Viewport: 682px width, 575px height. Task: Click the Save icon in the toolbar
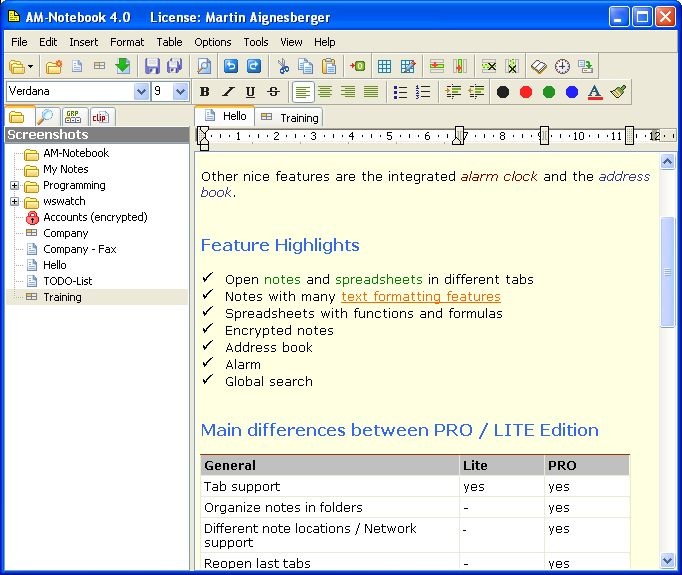point(152,67)
